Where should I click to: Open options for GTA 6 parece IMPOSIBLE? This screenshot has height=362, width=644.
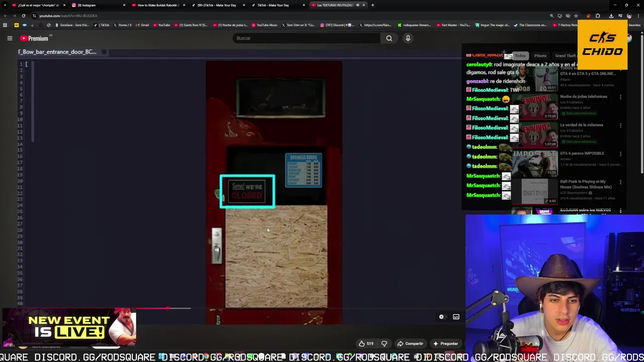(x=620, y=154)
